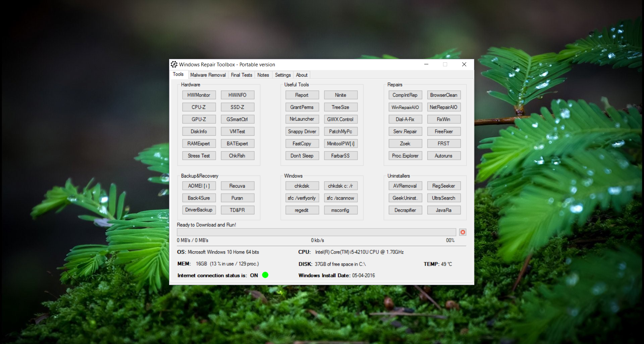Open msconfig from Windows group
This screenshot has height=344, width=644.
[x=340, y=210]
